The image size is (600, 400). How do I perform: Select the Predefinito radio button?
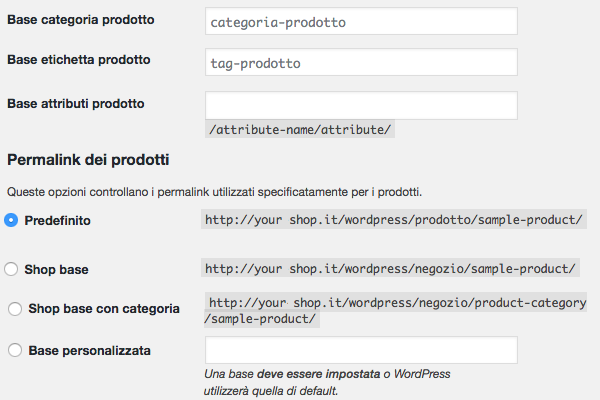click(x=12, y=220)
